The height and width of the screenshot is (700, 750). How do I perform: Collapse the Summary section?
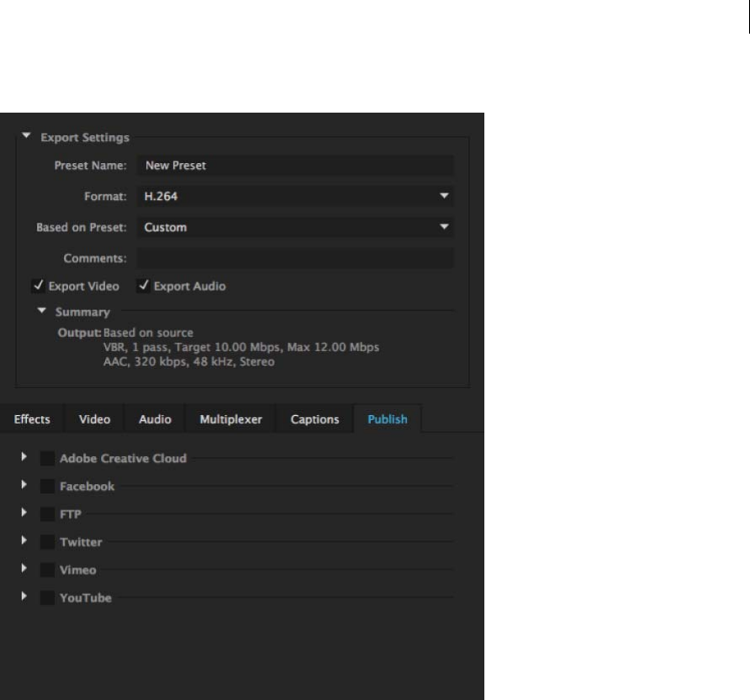41,311
